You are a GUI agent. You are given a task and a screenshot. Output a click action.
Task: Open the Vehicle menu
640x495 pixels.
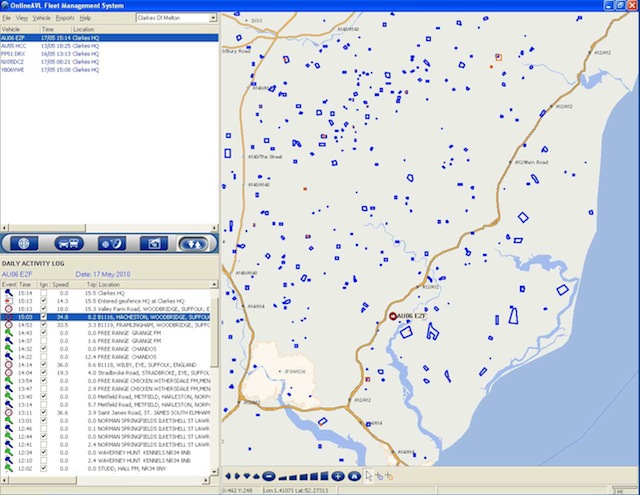(x=41, y=18)
